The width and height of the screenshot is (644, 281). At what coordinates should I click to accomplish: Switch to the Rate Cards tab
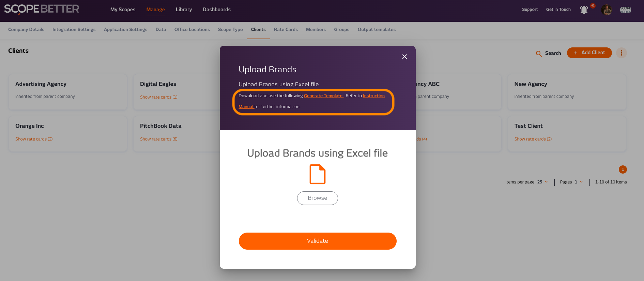(286, 30)
